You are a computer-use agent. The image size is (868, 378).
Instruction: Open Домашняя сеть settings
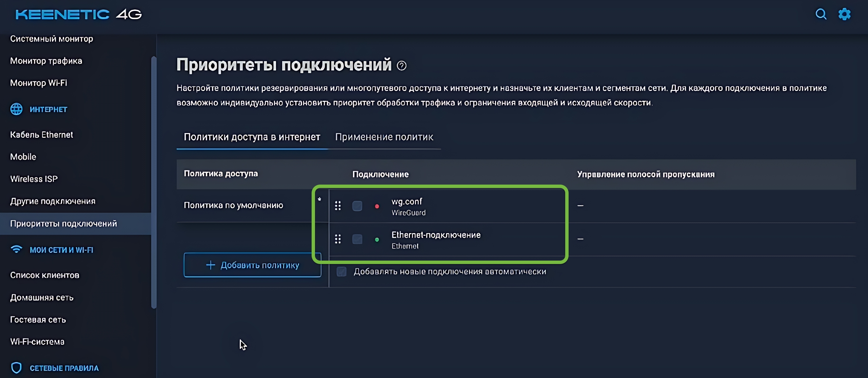[x=42, y=298]
